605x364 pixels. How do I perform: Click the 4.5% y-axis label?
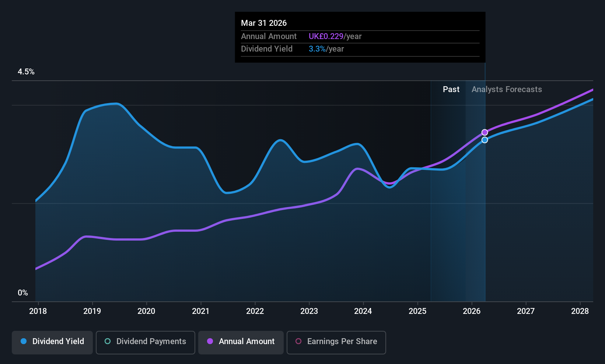click(x=26, y=72)
